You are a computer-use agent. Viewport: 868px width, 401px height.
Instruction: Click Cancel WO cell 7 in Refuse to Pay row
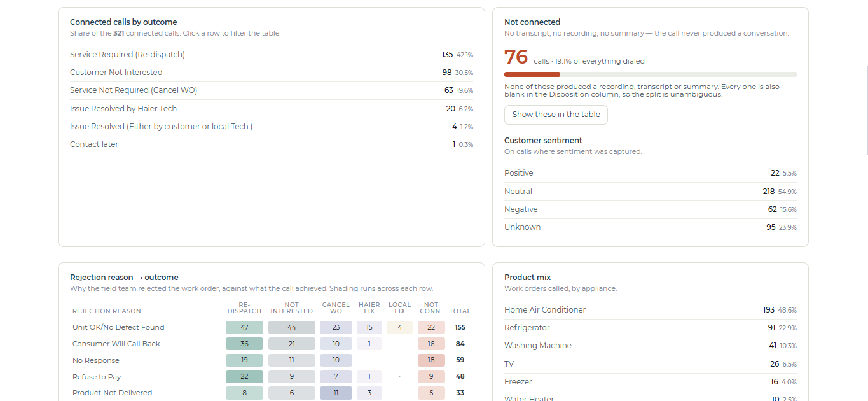tap(336, 377)
